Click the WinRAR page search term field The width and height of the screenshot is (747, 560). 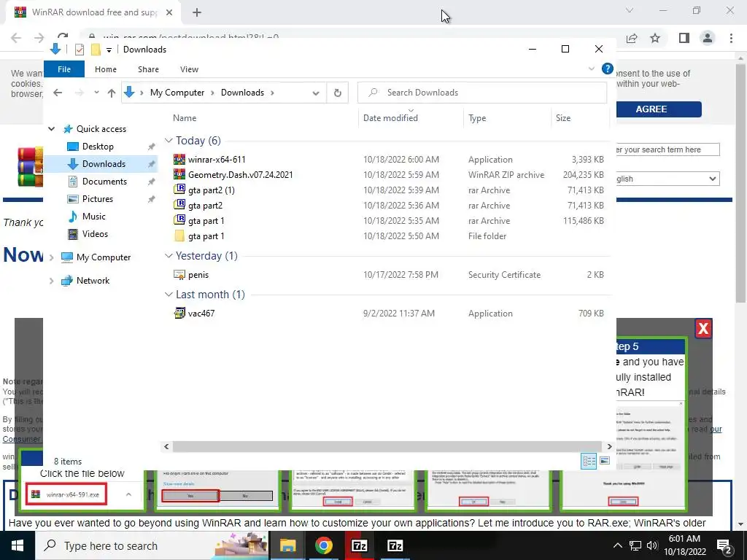[x=667, y=149]
